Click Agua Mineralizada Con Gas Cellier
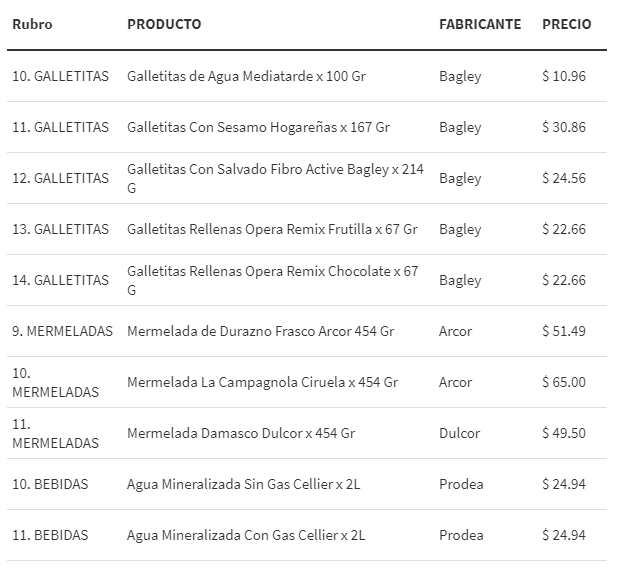The image size is (641, 588). [x=246, y=535]
